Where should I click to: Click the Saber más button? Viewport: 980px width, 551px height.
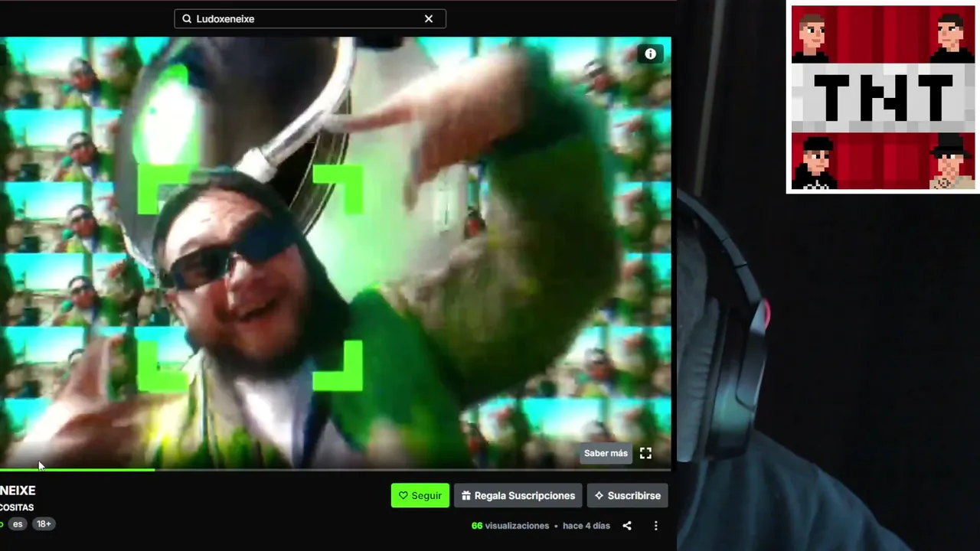[x=606, y=453]
